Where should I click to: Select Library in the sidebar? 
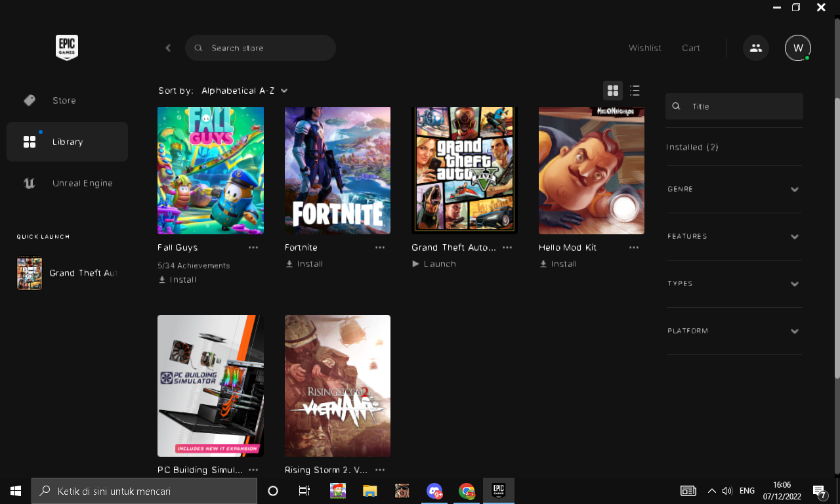(67, 142)
